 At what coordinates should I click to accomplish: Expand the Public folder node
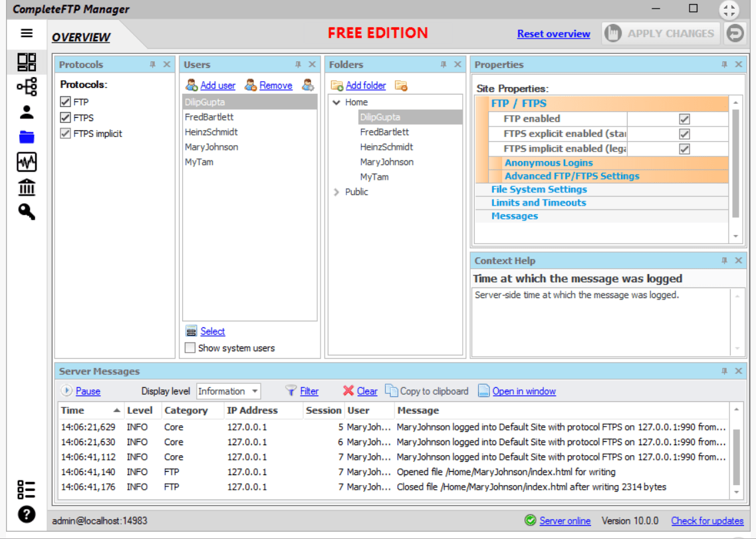336,192
